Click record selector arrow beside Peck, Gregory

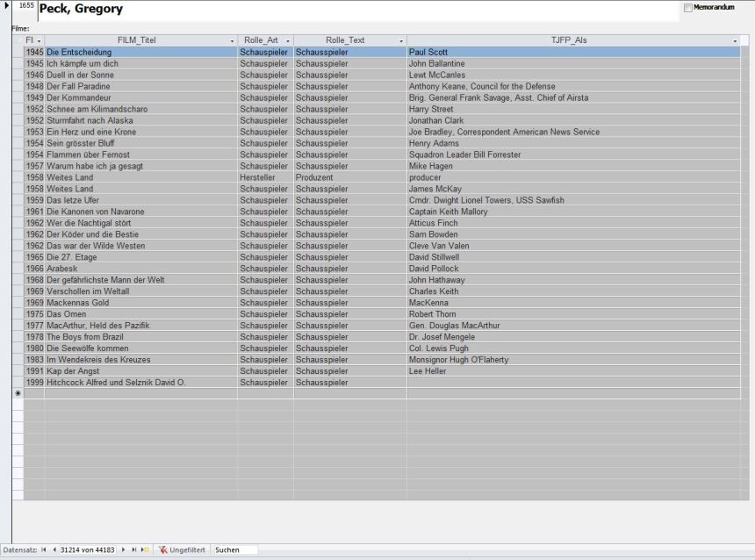(x=7, y=7)
